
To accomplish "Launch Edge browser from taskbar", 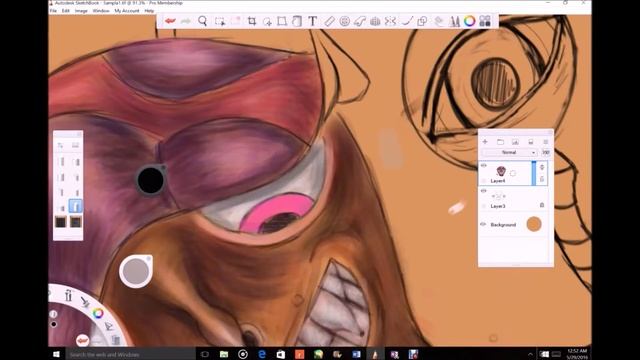I will click(262, 354).
